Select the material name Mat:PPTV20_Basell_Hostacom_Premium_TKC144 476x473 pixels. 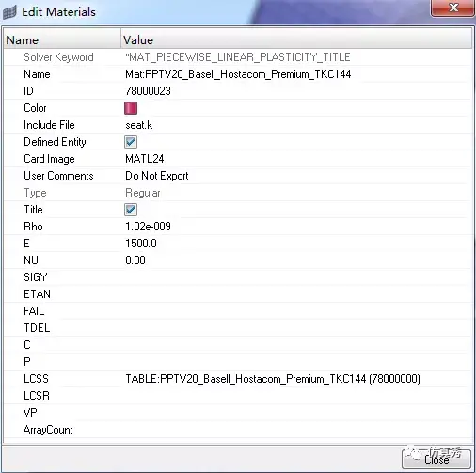point(238,74)
